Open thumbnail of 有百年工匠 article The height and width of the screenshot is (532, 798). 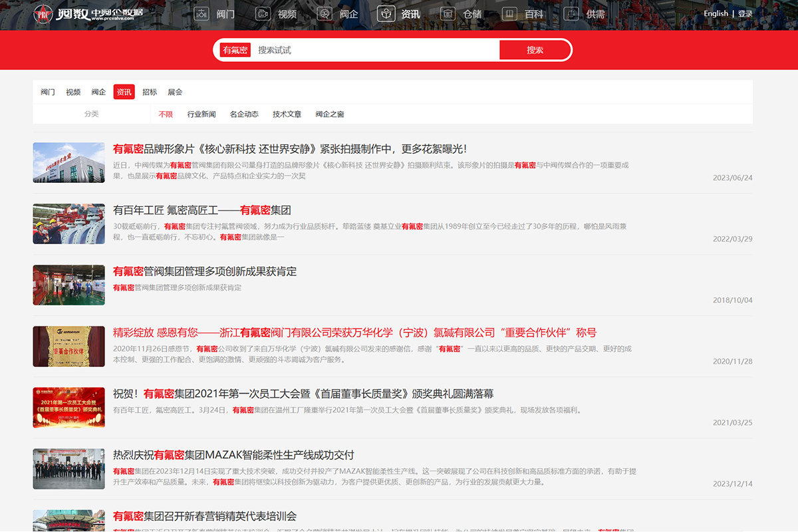(x=69, y=224)
